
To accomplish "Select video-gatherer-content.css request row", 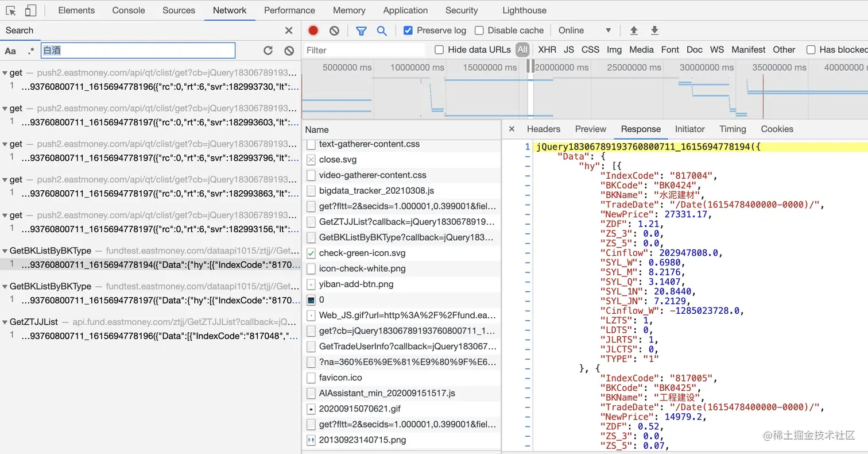I will tap(401, 175).
